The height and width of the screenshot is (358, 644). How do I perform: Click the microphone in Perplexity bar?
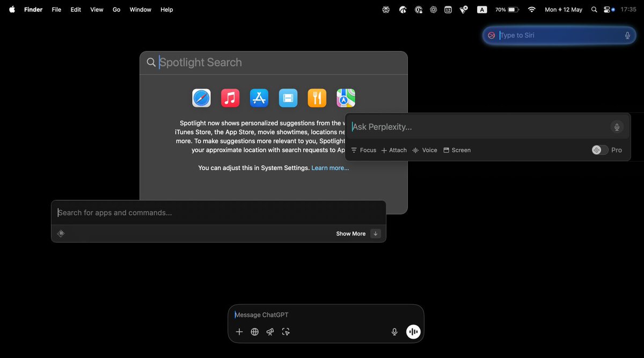tap(617, 127)
